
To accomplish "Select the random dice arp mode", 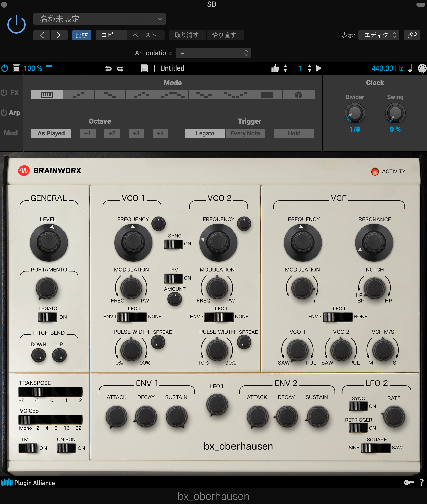I will [x=299, y=95].
